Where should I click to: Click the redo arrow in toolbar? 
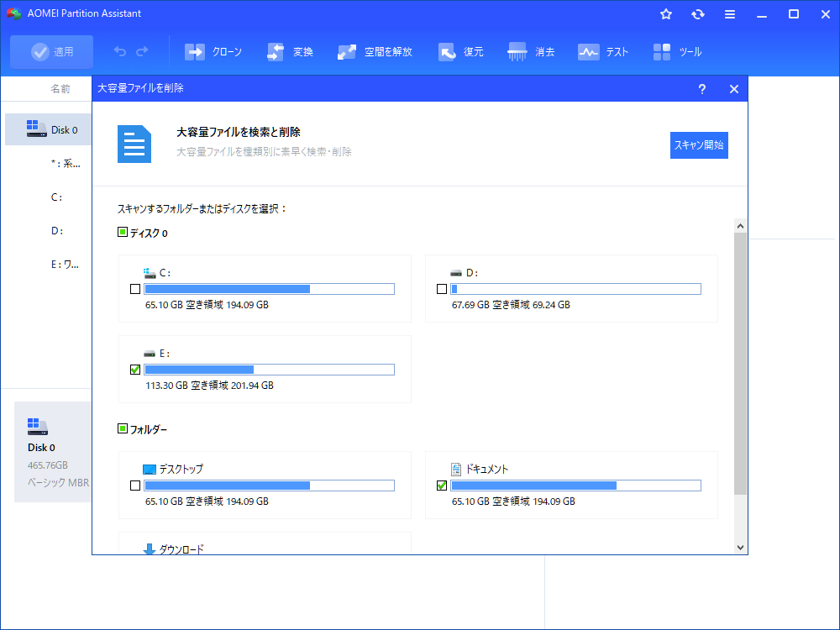tap(143, 51)
